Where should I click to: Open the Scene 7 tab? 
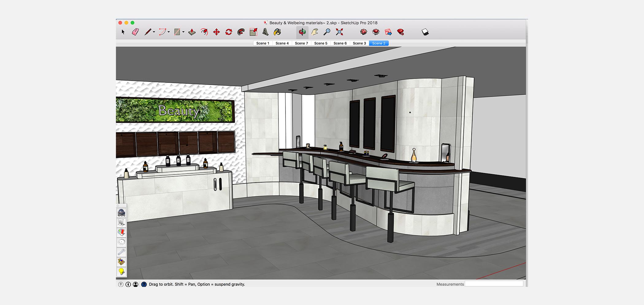(x=301, y=43)
